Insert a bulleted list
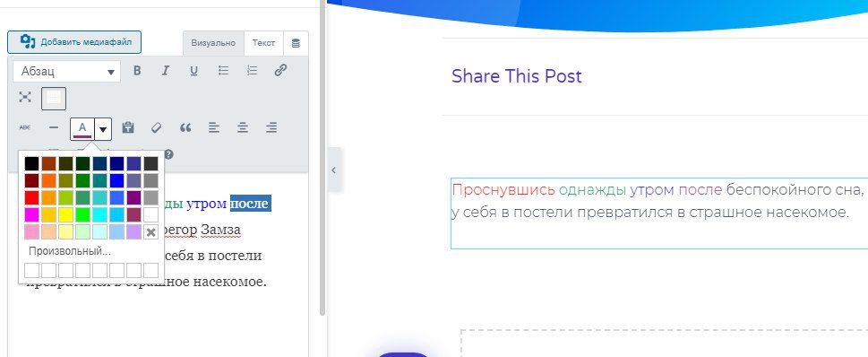Screen dimensions: 868x357 (x=223, y=71)
